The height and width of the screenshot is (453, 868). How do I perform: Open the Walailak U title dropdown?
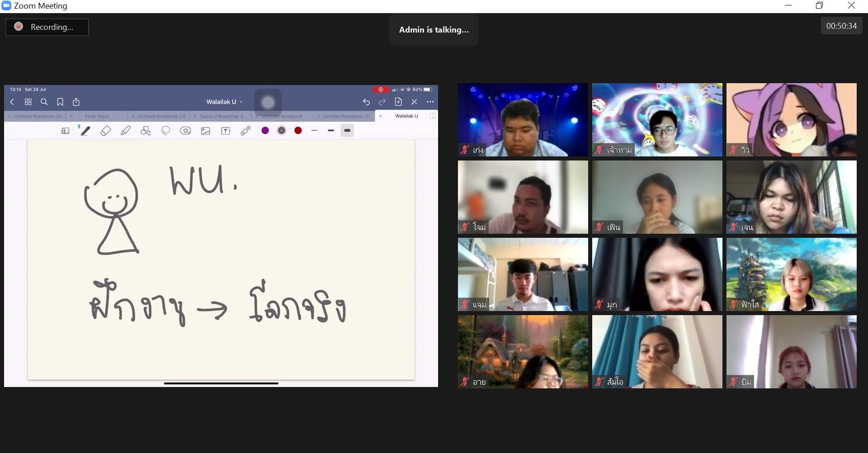(224, 102)
